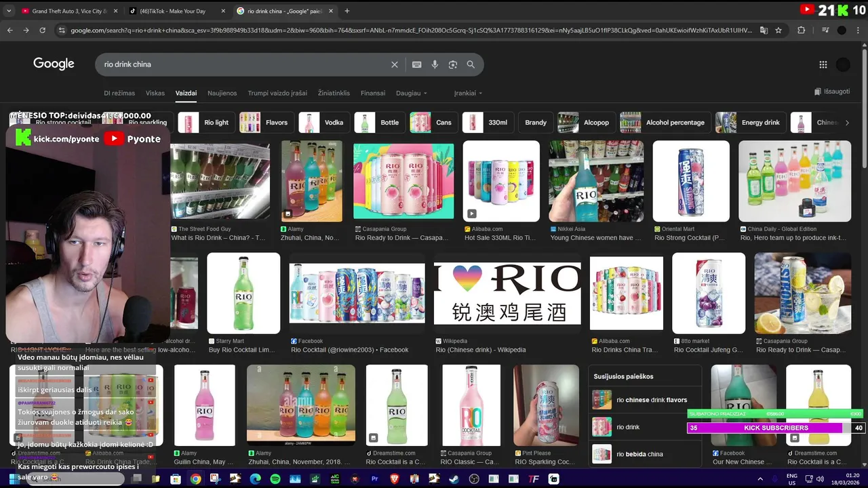Select the Trumpi vaizdo įrašai tab

277,93
